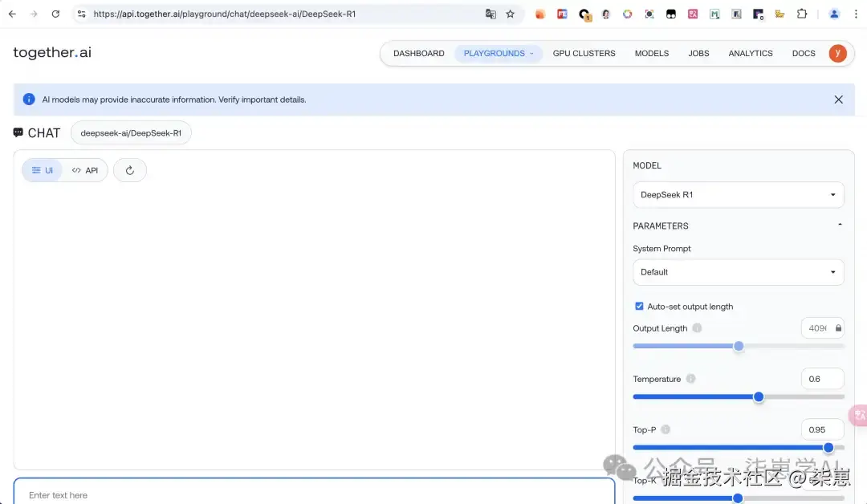The height and width of the screenshot is (504, 867).
Task: Click the Temperature info icon
Action: (x=690, y=379)
